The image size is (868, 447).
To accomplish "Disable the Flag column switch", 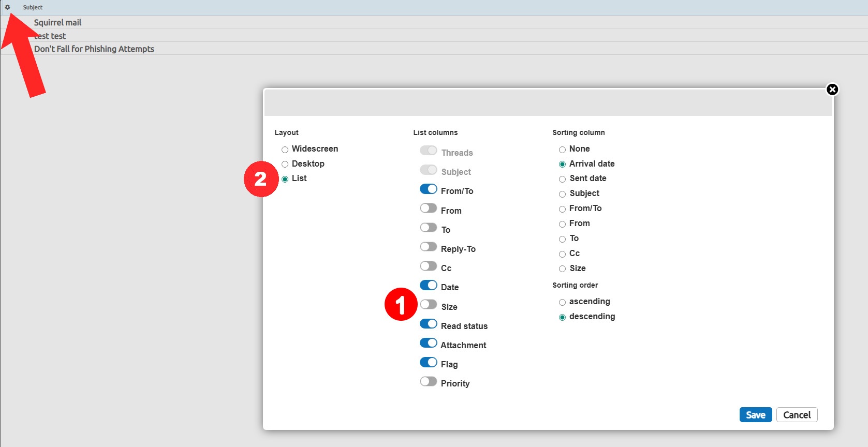I will (x=428, y=363).
